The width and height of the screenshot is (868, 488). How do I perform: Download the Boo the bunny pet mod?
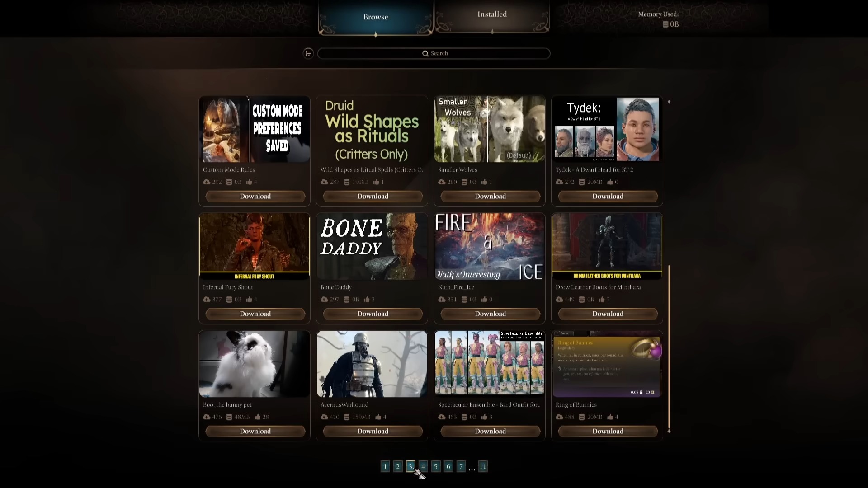(x=255, y=431)
